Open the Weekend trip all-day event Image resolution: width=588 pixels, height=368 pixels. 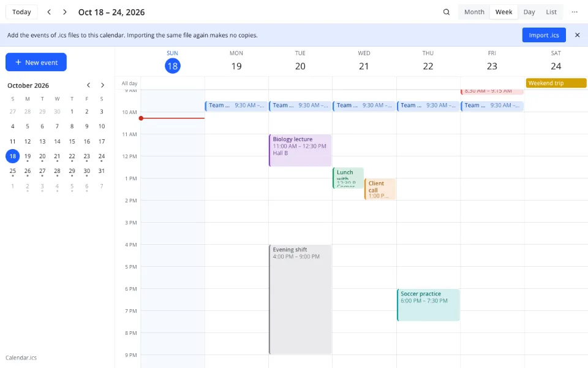(556, 83)
